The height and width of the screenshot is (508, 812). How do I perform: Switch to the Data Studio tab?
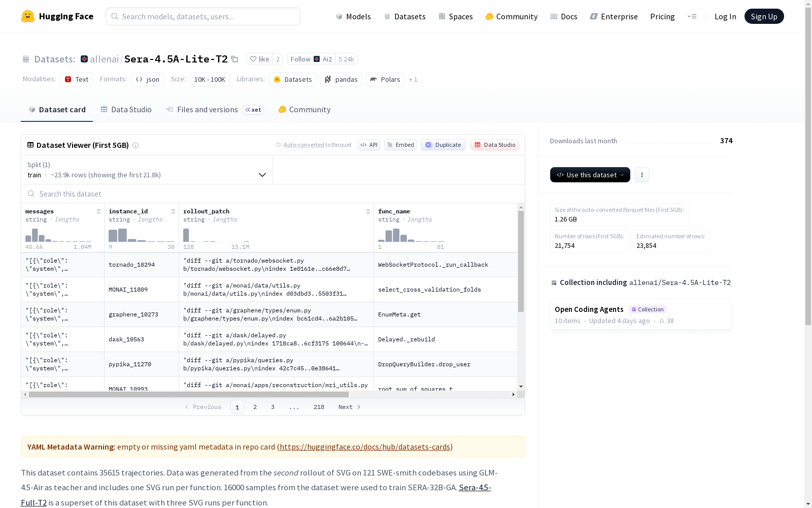click(126, 110)
